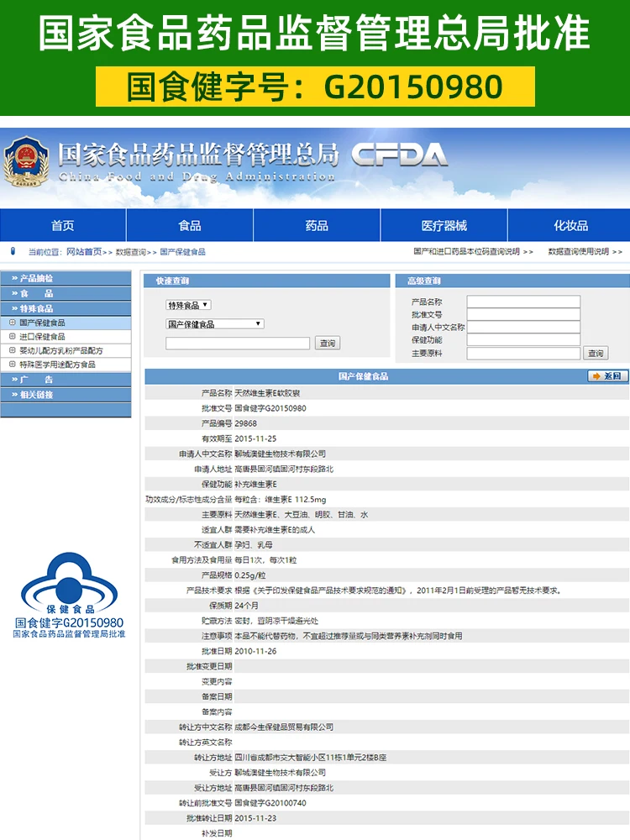Viewport: 630px width, 840px height.
Task: Click the 快速查询 keyword input field
Action: pyautogui.click(x=238, y=343)
